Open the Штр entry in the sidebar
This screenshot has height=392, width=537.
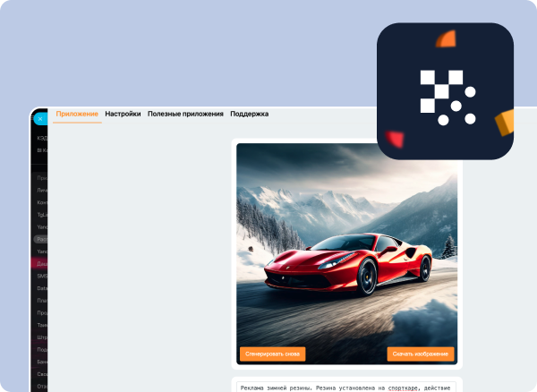[x=42, y=337]
